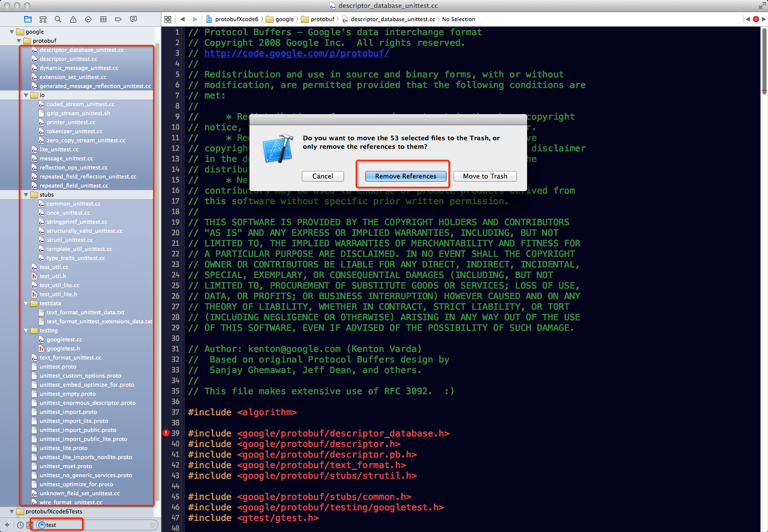This screenshot has width=768, height=532.
Task: Select gzip_stream_unittest.sh file
Action: point(78,113)
